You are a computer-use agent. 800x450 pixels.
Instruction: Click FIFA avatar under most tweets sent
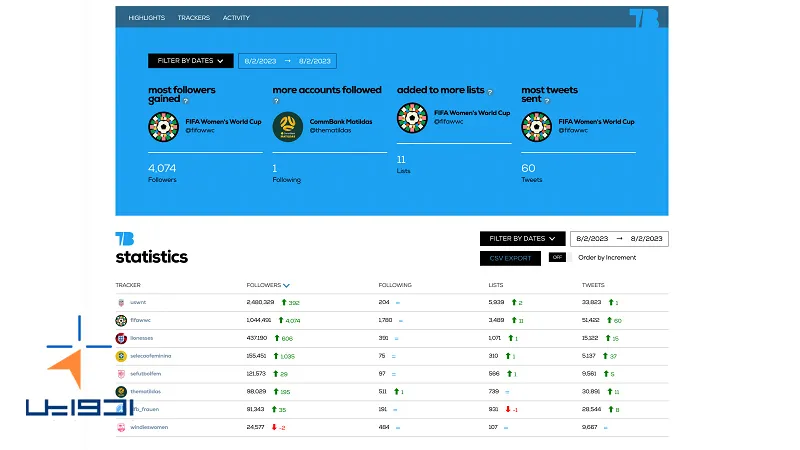coord(537,127)
